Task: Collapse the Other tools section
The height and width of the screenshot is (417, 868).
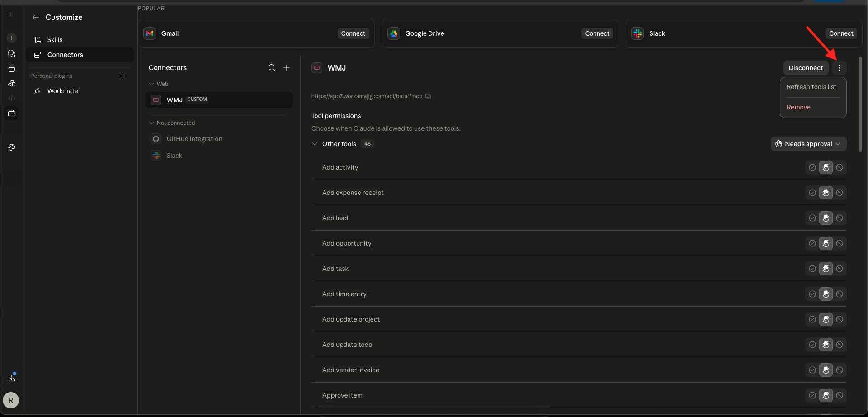Action: [315, 144]
